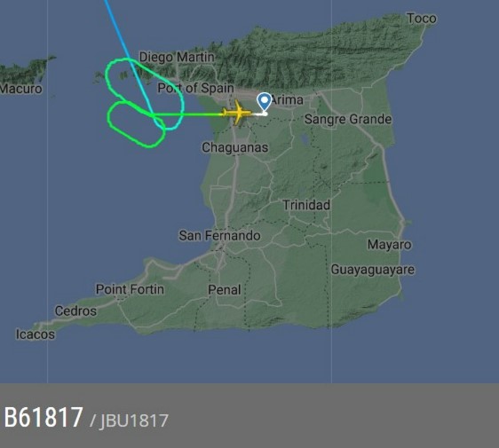
Task: Click the yellow airplane icon
Action: (237, 113)
